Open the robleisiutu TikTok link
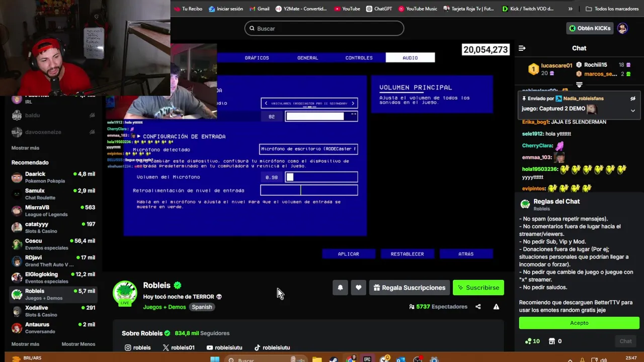644x362 pixels. 272,347
